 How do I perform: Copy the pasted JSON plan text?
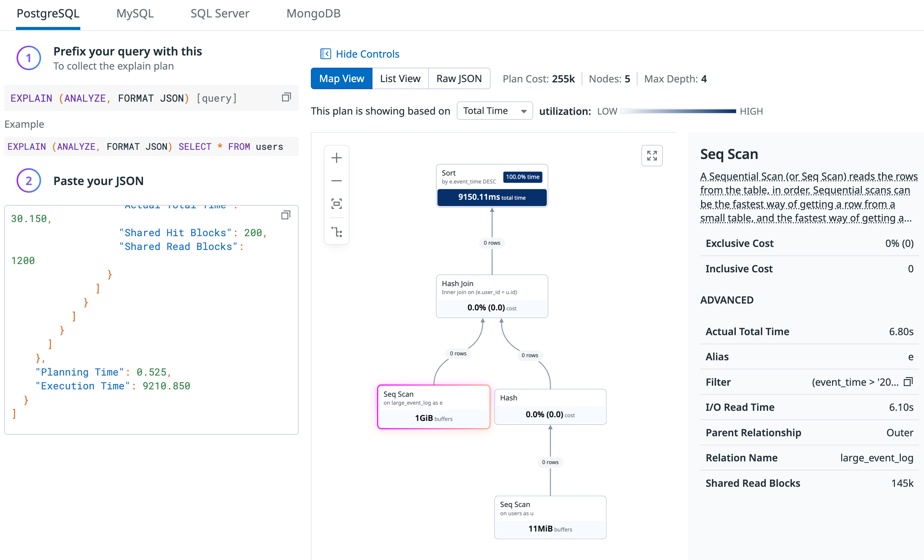pyautogui.click(x=286, y=215)
